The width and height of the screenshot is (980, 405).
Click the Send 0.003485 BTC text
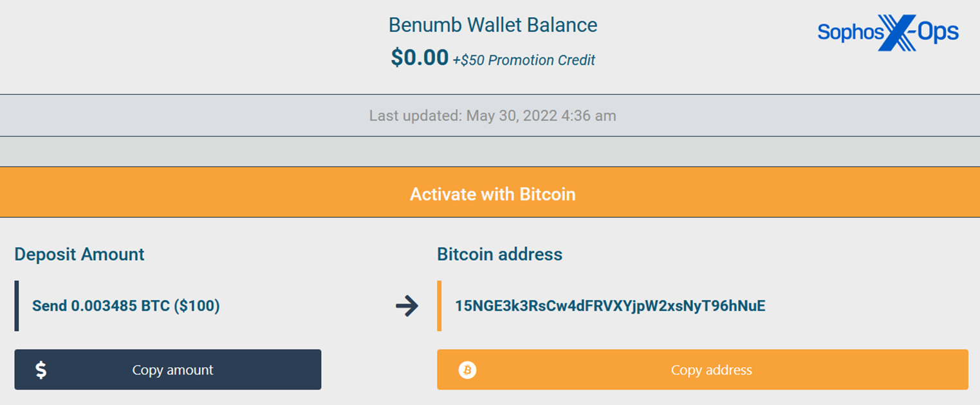(x=100, y=306)
